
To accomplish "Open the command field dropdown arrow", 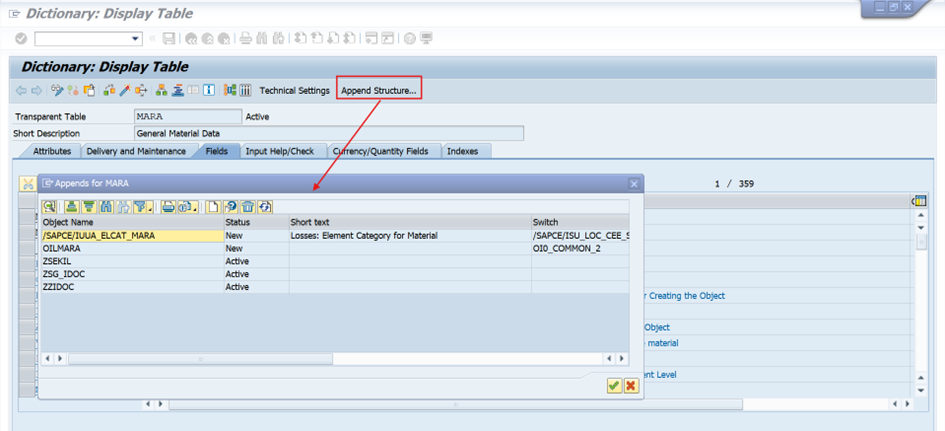I will [x=136, y=39].
